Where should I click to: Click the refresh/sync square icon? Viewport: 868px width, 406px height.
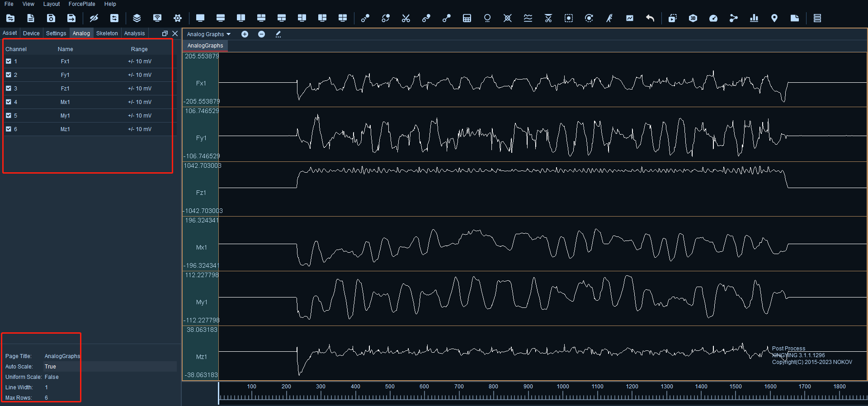pyautogui.click(x=114, y=18)
